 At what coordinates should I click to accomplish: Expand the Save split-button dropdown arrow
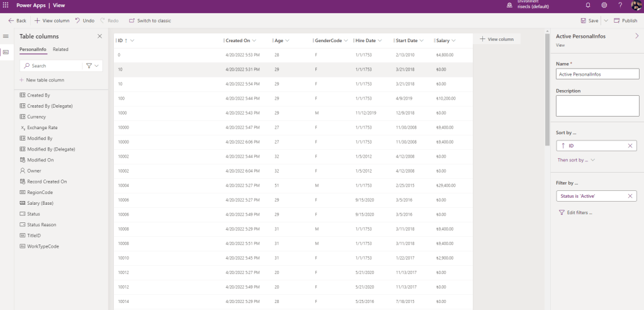point(606,21)
